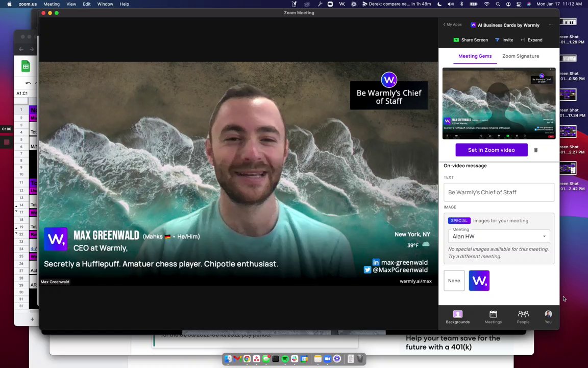This screenshot has width=588, height=368.
Task: Go back to My Apps
Action: click(x=452, y=25)
